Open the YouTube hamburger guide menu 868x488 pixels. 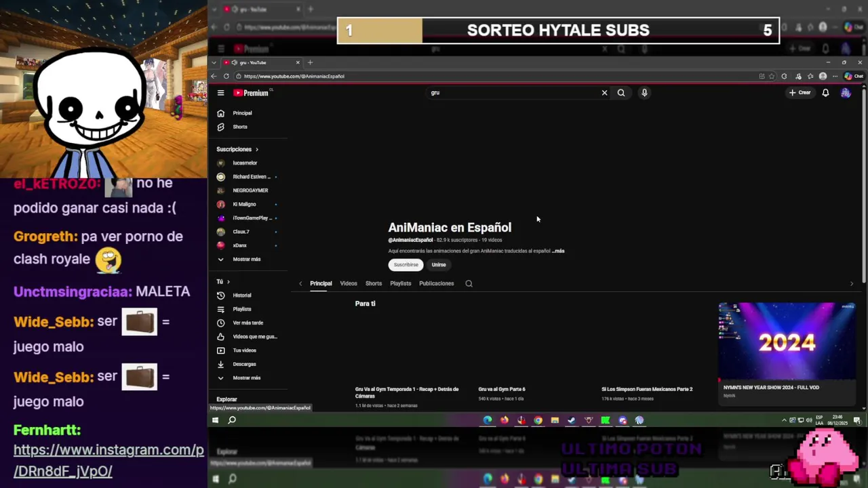[x=220, y=93]
